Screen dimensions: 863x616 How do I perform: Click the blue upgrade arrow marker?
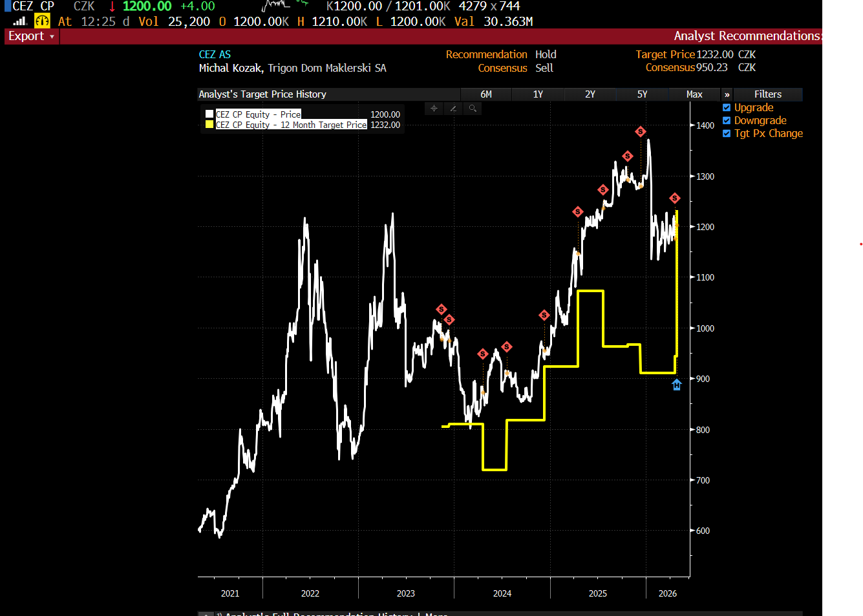677,385
